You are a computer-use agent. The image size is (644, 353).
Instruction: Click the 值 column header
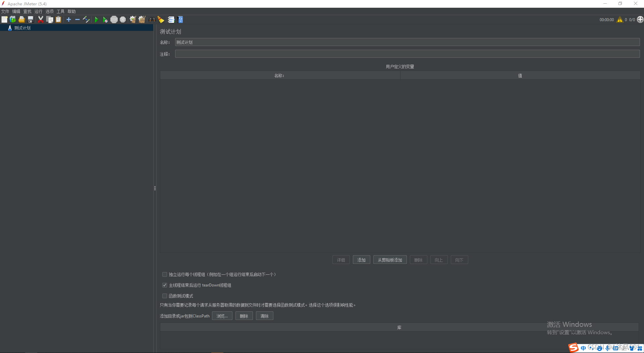[x=520, y=76]
